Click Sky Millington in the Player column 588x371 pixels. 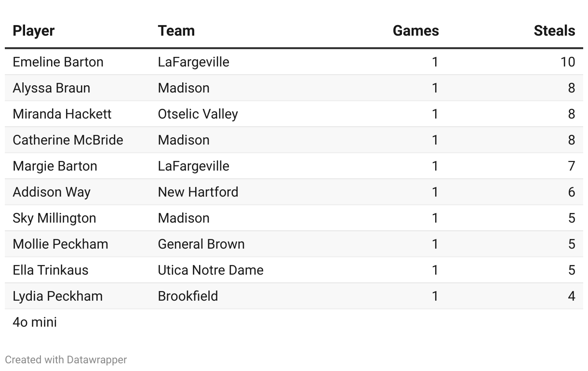54,218
